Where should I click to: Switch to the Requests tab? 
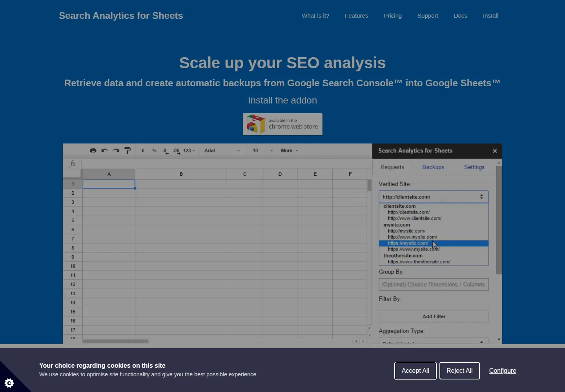pyautogui.click(x=392, y=167)
